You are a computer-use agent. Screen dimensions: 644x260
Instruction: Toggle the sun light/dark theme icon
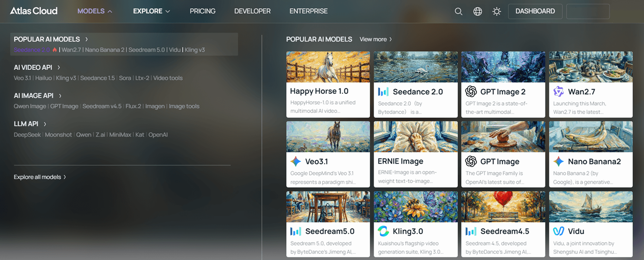497,11
